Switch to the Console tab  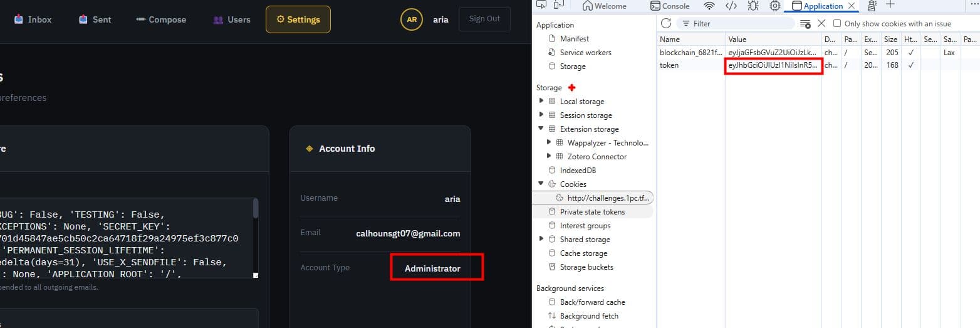[x=669, y=6]
